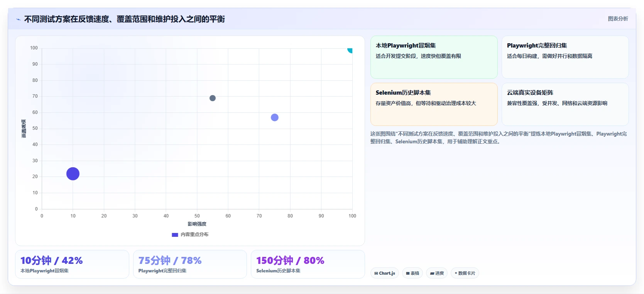Click the text 存量资产价值高，但等待和驱动治理成本较大

click(426, 103)
